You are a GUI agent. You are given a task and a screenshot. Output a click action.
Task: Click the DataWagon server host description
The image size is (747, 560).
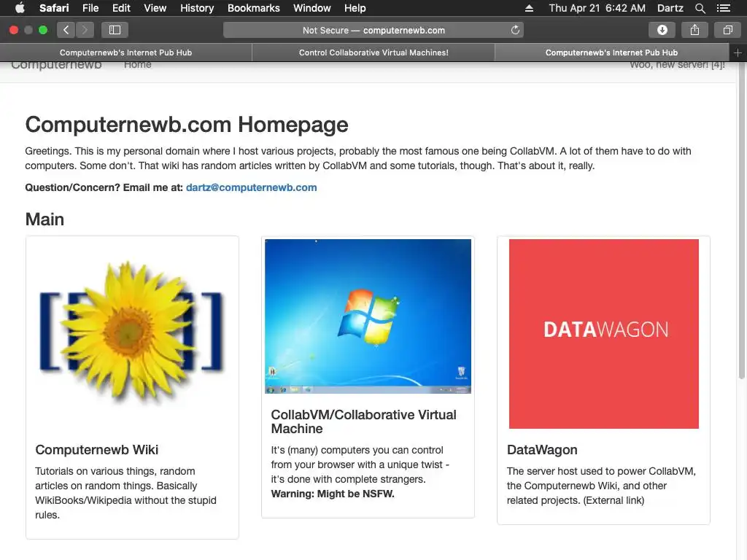click(601, 486)
